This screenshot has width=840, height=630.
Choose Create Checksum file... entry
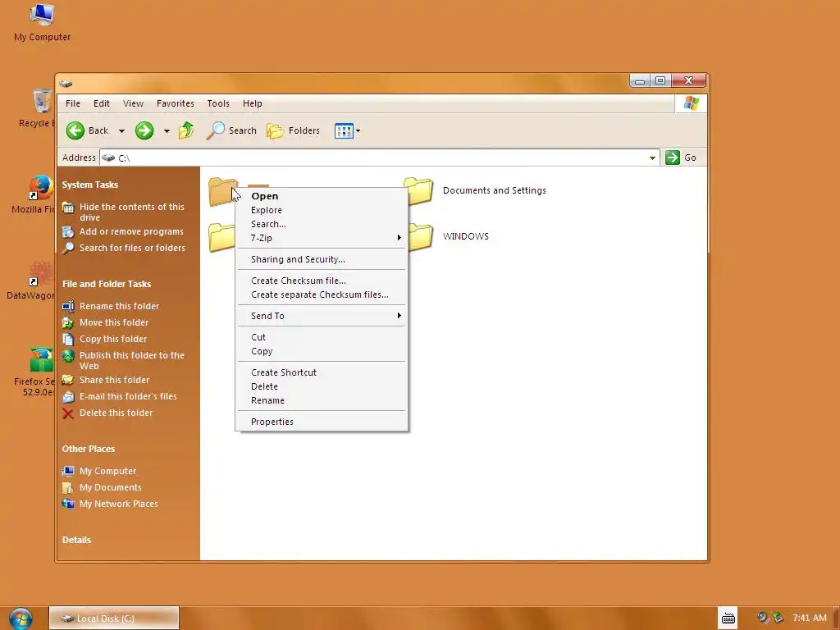coord(322,281)
